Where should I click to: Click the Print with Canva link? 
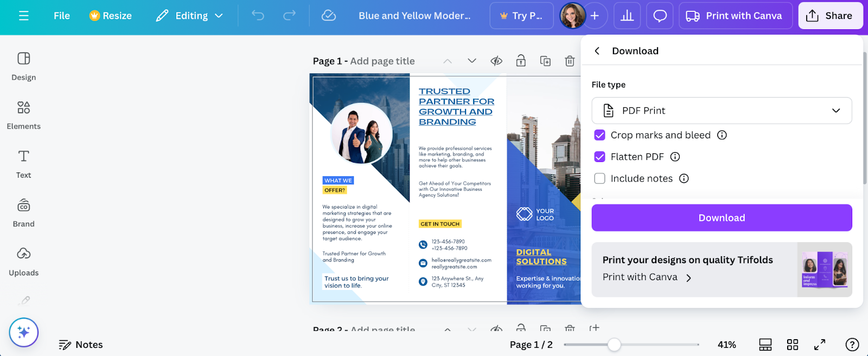point(647,277)
